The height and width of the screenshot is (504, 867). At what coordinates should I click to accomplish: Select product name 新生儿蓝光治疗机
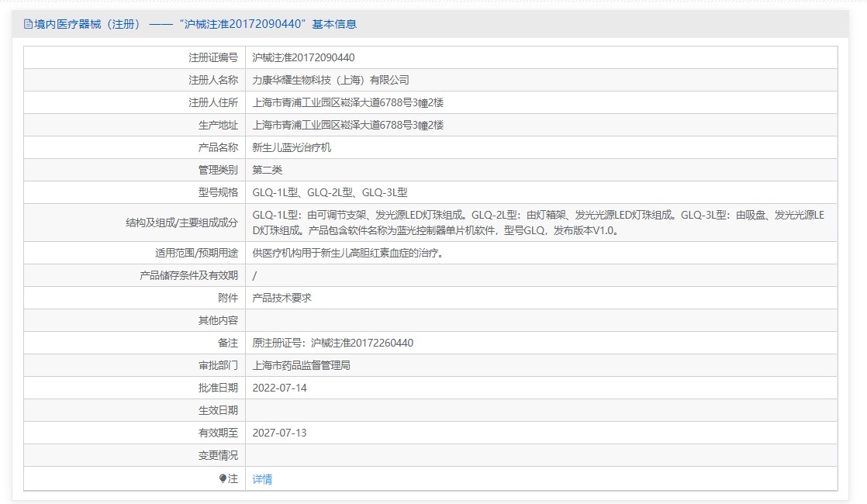coord(292,147)
